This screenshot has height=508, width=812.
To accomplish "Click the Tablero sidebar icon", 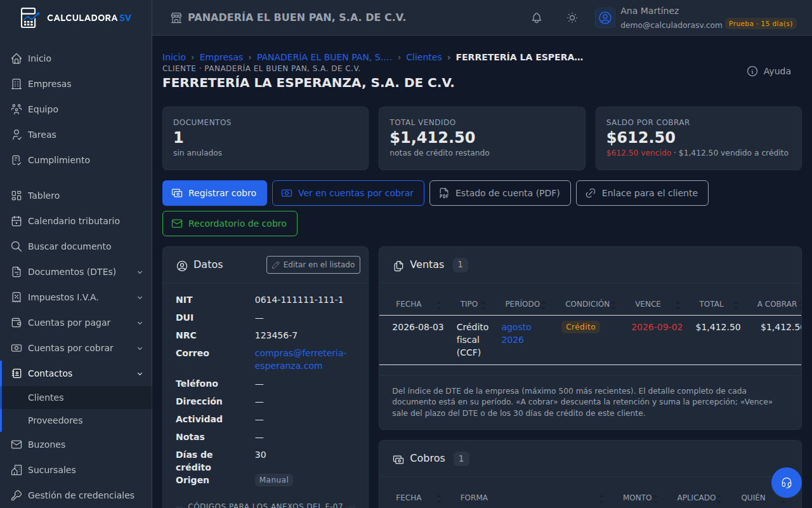I will click(x=16, y=196).
